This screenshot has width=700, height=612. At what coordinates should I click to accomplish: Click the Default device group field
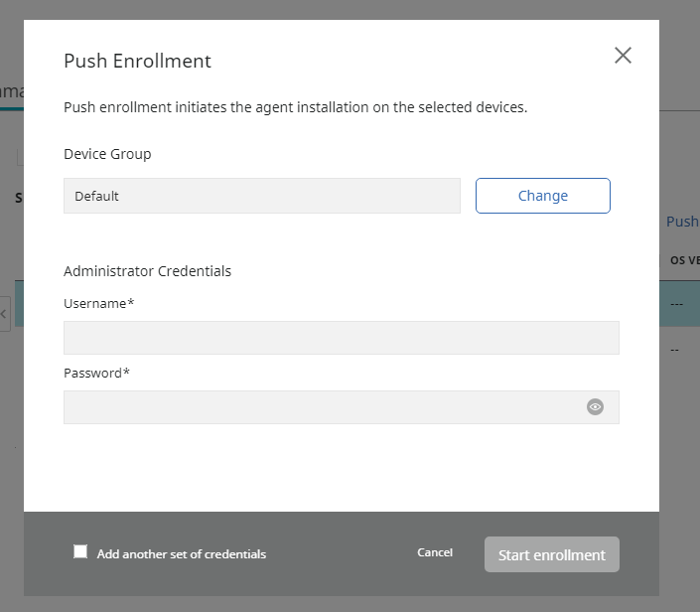click(261, 196)
